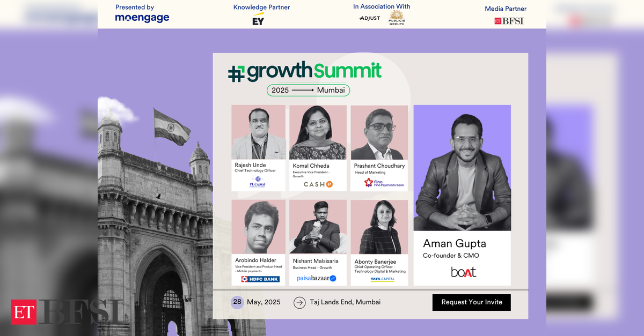Image resolution: width=644 pixels, height=336 pixels.
Task: Click the boAt logo under Aman Gupta
Action: click(463, 272)
